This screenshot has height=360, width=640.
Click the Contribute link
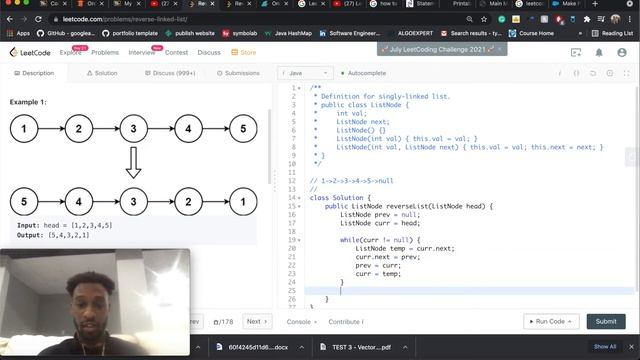pos(346,322)
